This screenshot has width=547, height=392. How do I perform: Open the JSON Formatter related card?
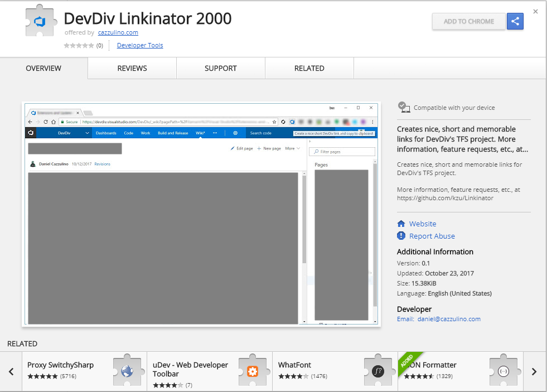[x=461, y=371]
